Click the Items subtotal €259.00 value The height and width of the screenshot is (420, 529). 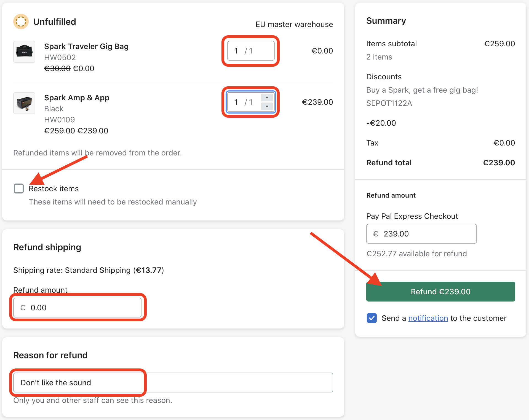[x=499, y=44]
